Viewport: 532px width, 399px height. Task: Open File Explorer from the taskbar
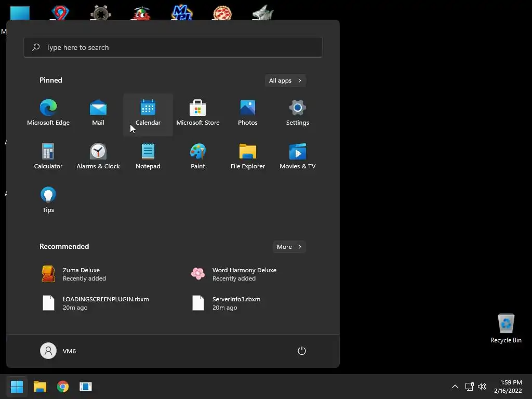pyautogui.click(x=39, y=387)
